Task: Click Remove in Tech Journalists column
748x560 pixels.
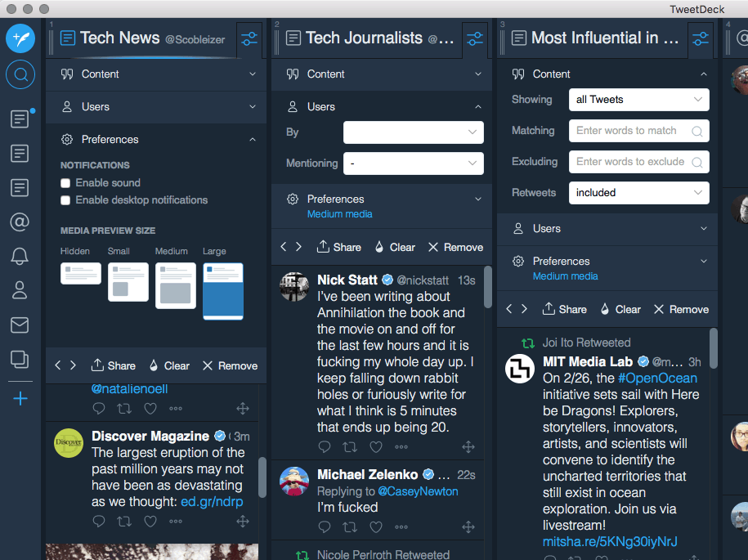Action: pyautogui.click(x=455, y=247)
